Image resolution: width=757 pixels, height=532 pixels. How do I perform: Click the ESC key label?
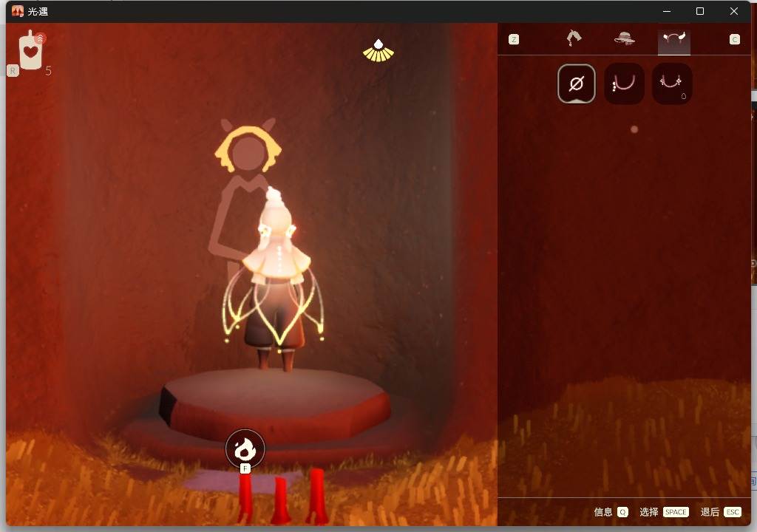733,512
